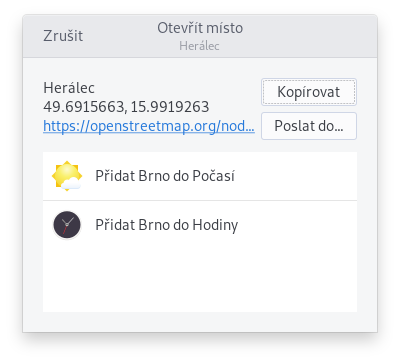Select the Přidat Brno do Hodiny row
Viewport: 400px width, 363px height.
click(x=200, y=225)
